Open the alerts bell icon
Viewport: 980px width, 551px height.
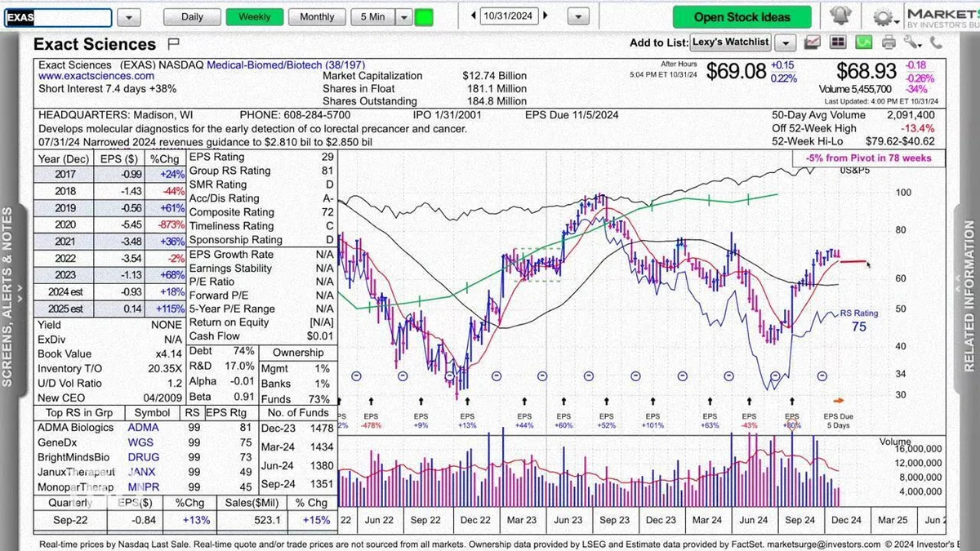click(x=839, y=16)
